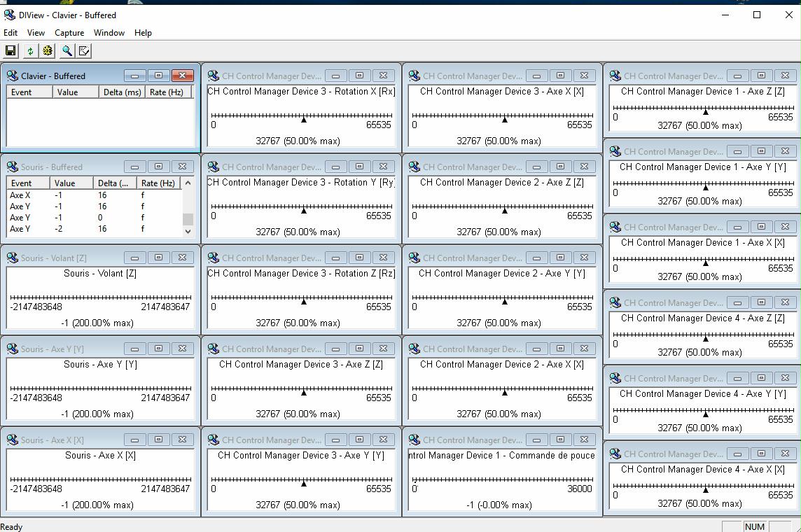
Task: Click the Souris - Volant [Z] window icon
Action: [x=13, y=258]
